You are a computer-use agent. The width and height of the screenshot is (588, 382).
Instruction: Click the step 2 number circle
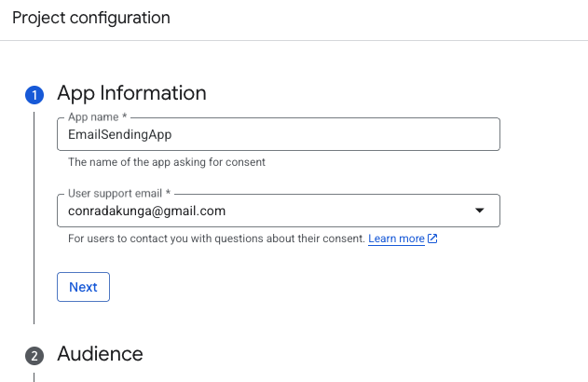click(x=34, y=355)
